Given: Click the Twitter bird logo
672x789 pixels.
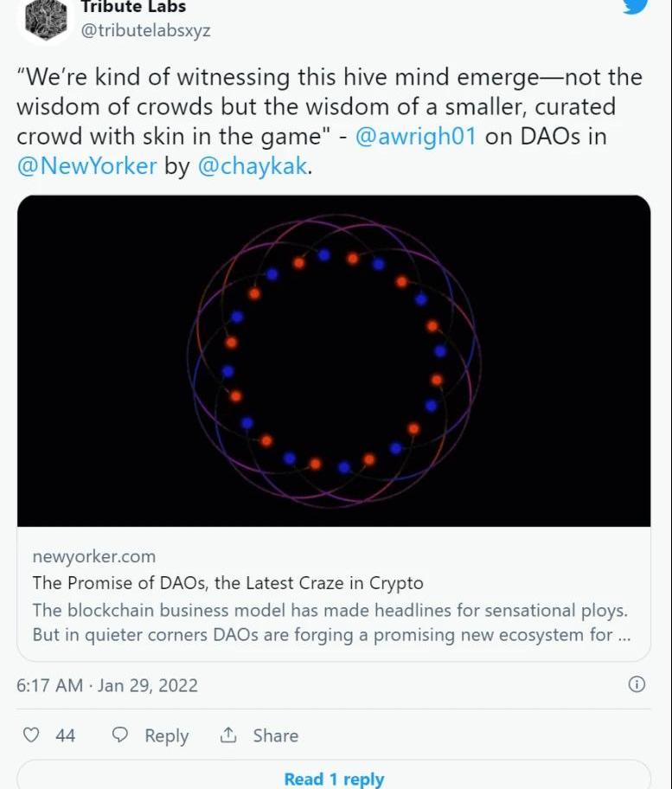Looking at the screenshot, I should coord(636,5).
